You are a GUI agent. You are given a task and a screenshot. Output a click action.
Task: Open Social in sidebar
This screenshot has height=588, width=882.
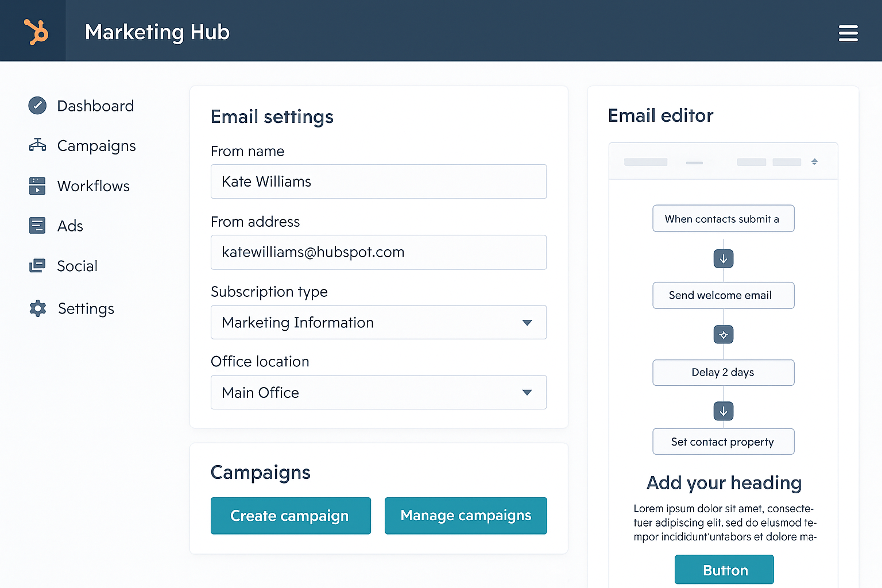[63, 266]
